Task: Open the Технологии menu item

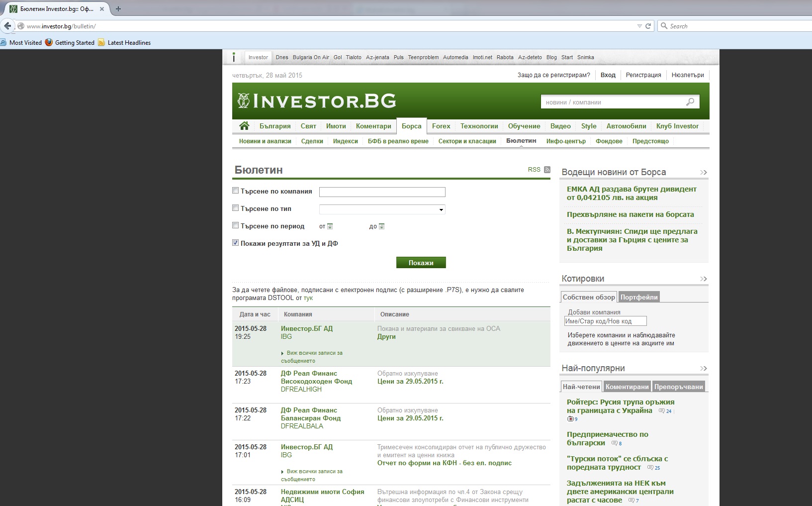Action: coord(479,126)
